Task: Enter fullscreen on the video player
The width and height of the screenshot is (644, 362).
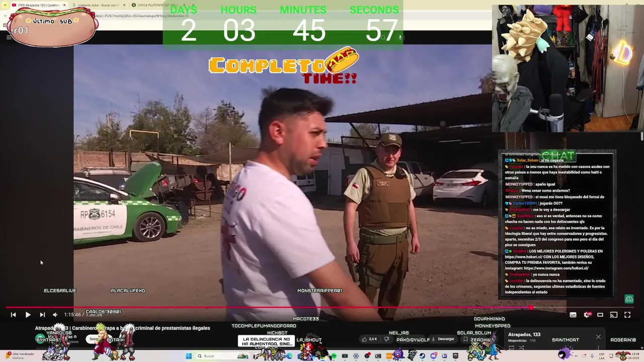Action: [x=627, y=315]
